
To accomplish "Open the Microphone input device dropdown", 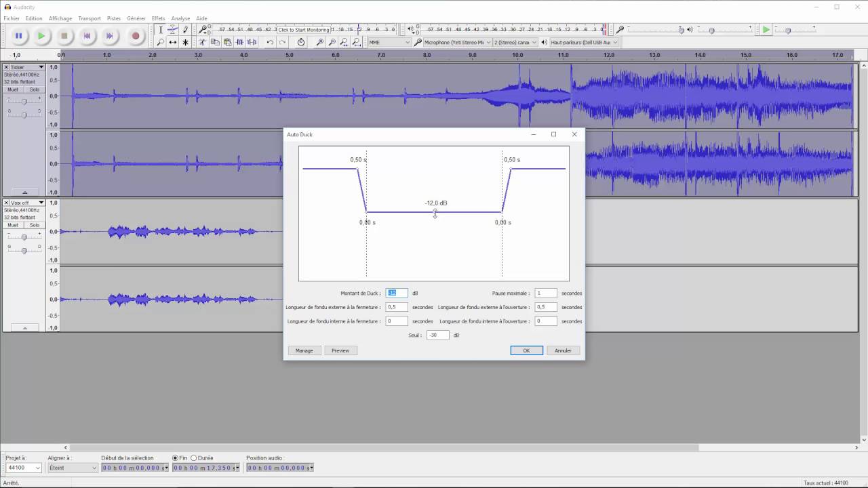I will pyautogui.click(x=456, y=42).
